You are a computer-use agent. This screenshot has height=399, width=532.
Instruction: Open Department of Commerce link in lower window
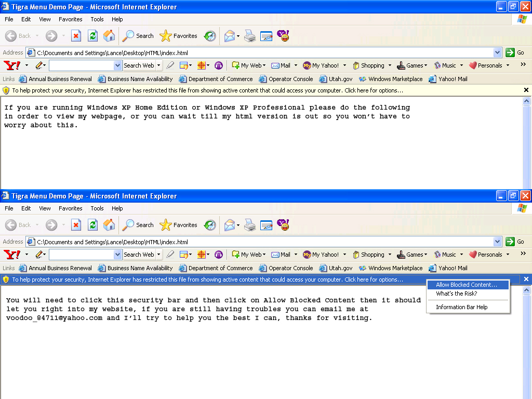tap(216, 268)
